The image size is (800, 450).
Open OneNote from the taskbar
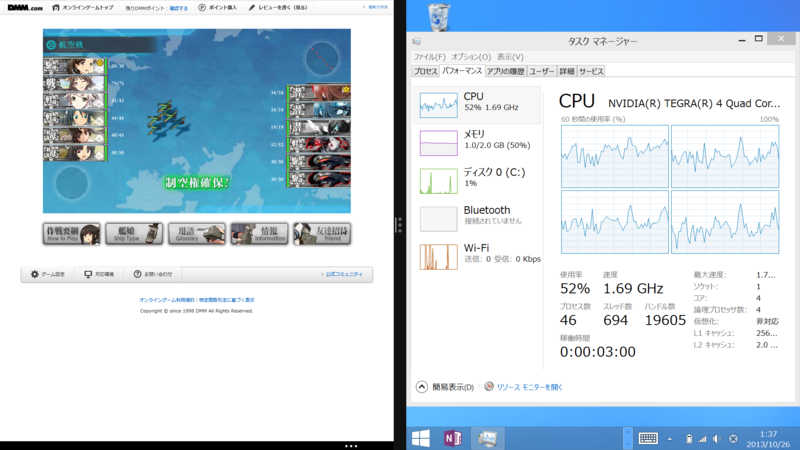coord(453,438)
